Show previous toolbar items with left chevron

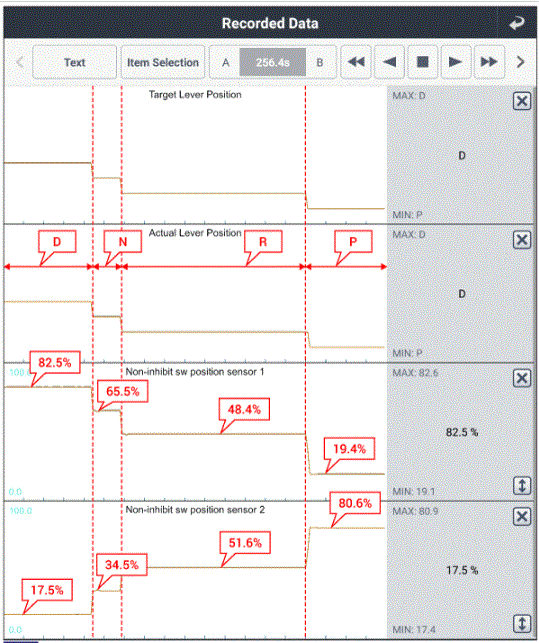19,62
